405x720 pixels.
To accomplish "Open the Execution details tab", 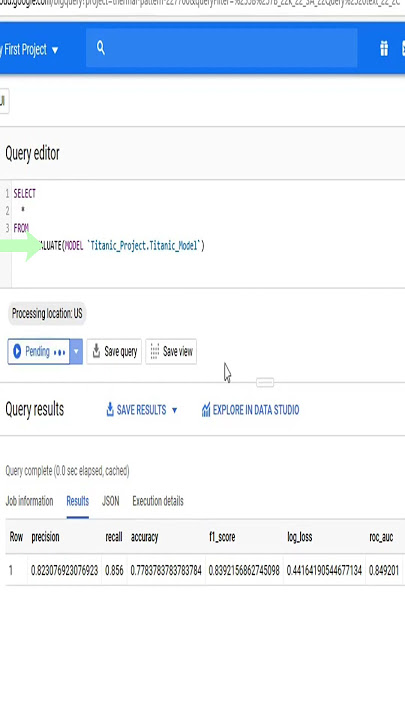I will tap(158, 501).
